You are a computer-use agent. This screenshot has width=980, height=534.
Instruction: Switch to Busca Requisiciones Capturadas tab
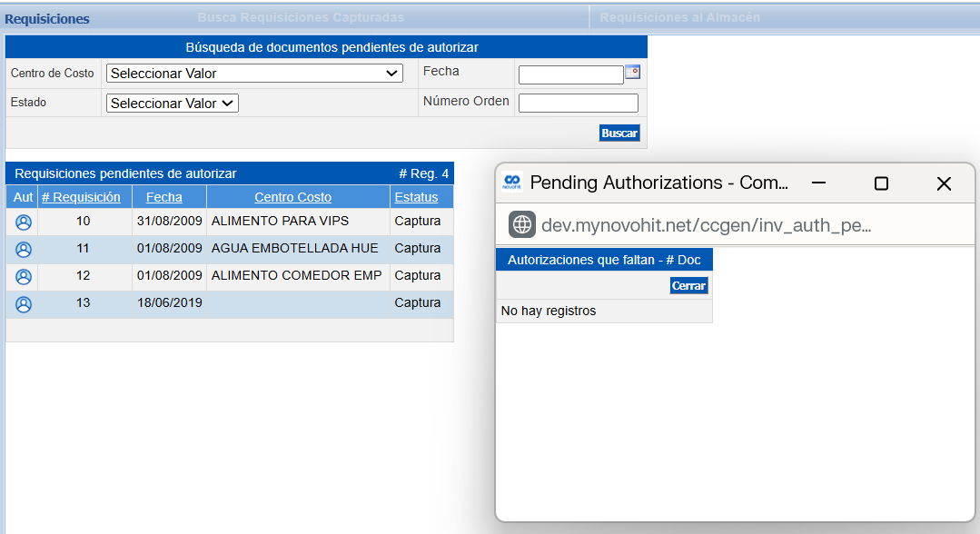click(301, 17)
